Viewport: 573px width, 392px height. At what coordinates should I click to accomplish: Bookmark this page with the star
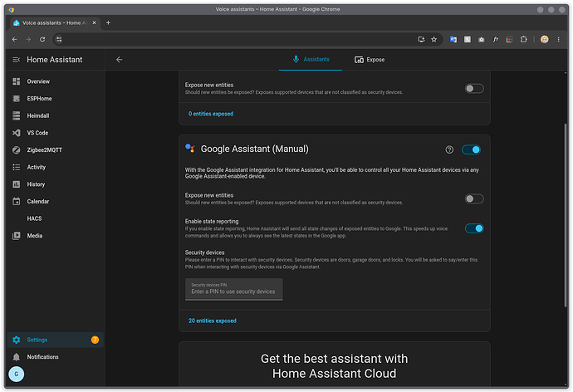(433, 40)
